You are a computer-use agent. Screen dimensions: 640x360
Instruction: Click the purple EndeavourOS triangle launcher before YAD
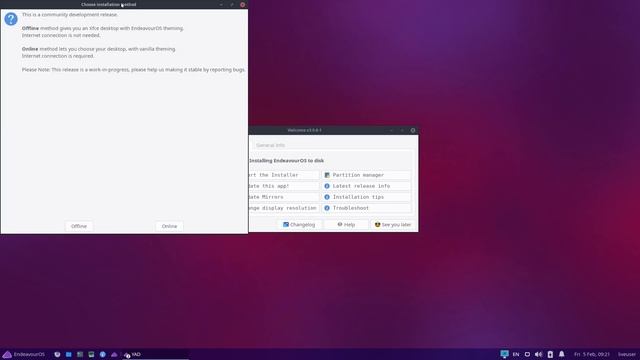tap(114, 354)
